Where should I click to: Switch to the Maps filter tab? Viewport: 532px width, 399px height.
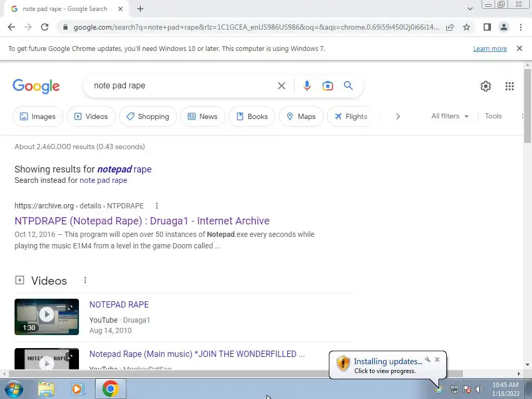pos(301,116)
